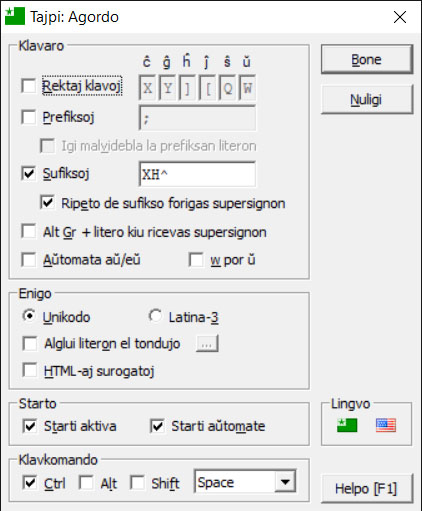
Task: Select the Latina-3 radio button
Action: (x=155, y=316)
